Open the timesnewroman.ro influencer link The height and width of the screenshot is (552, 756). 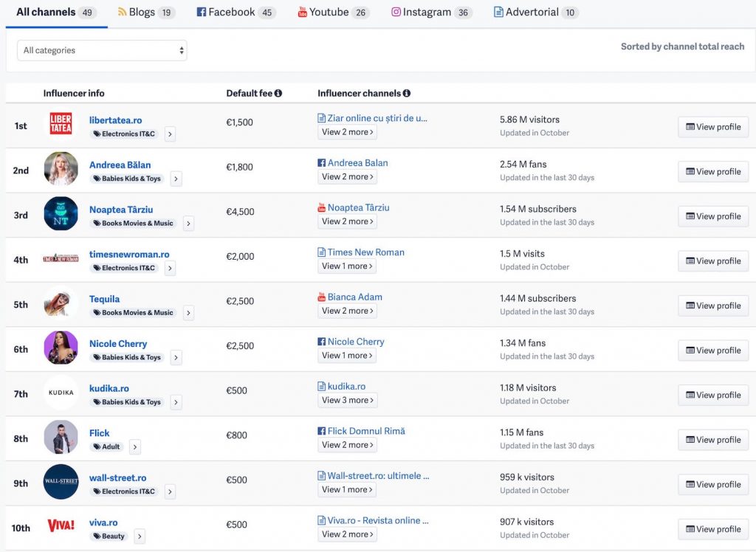click(x=129, y=255)
